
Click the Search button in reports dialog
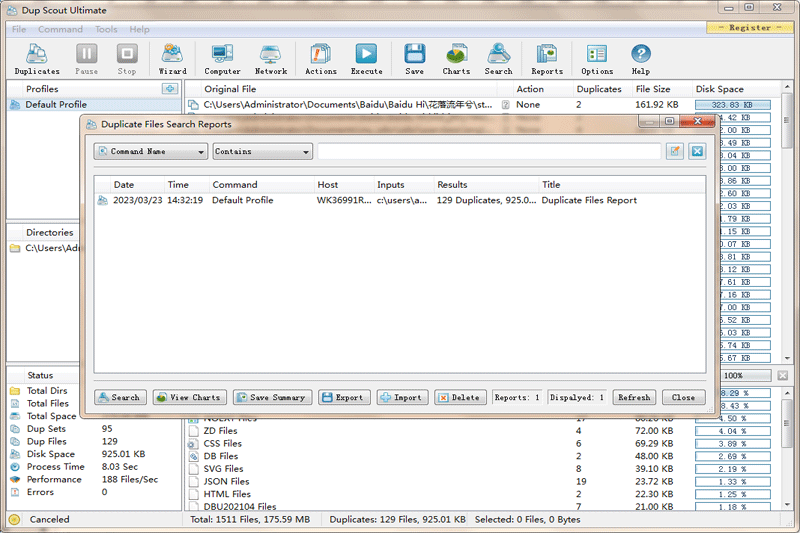tap(120, 397)
